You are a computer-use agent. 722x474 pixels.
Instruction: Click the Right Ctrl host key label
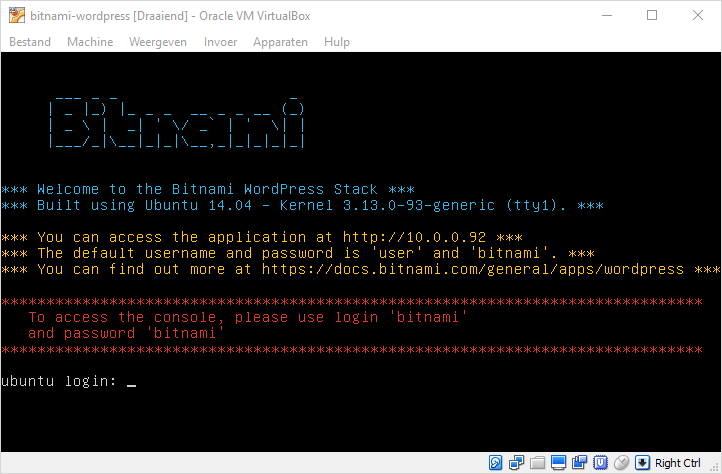(677, 463)
